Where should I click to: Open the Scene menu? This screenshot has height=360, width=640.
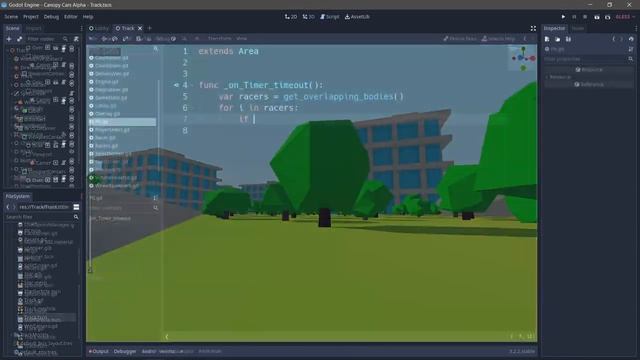[11, 17]
